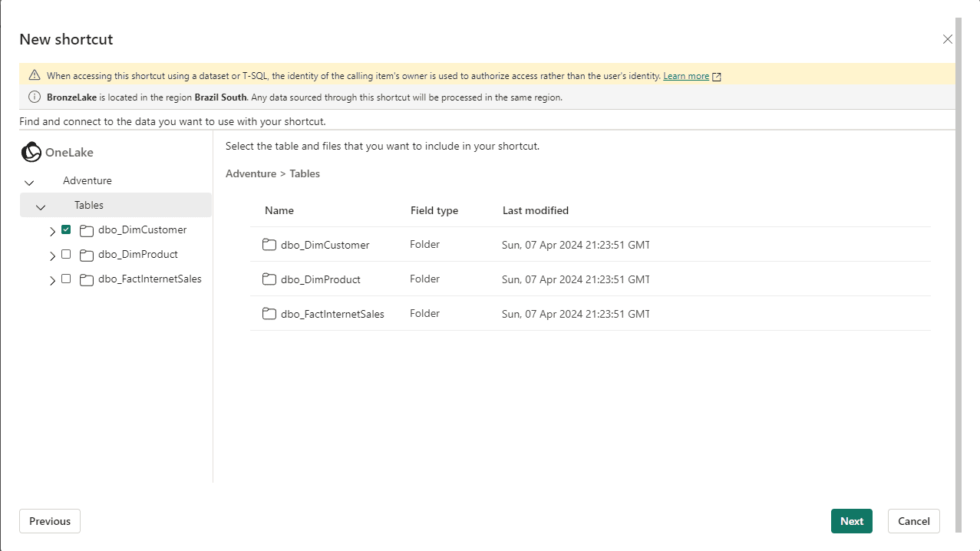The width and height of the screenshot is (980, 551).
Task: Select dbo_DimCustomer label in tree
Action: pyautogui.click(x=143, y=229)
